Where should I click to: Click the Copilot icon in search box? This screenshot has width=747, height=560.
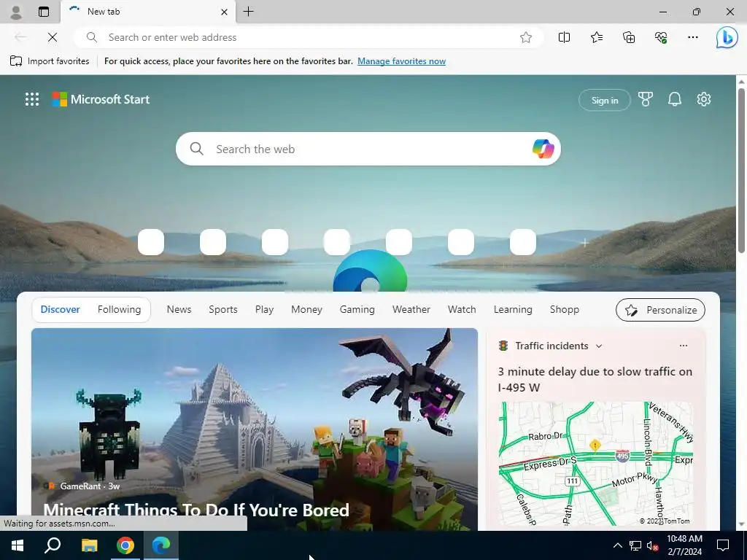point(543,149)
